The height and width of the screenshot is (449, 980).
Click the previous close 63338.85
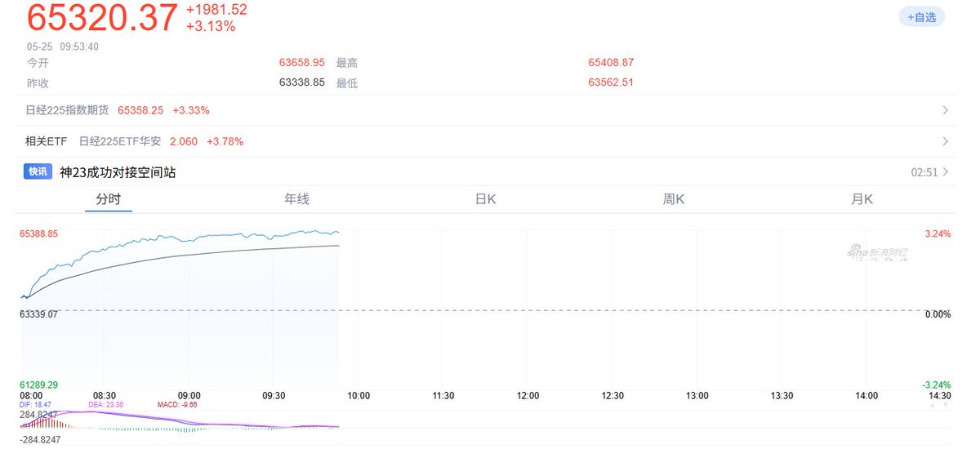[x=302, y=82]
